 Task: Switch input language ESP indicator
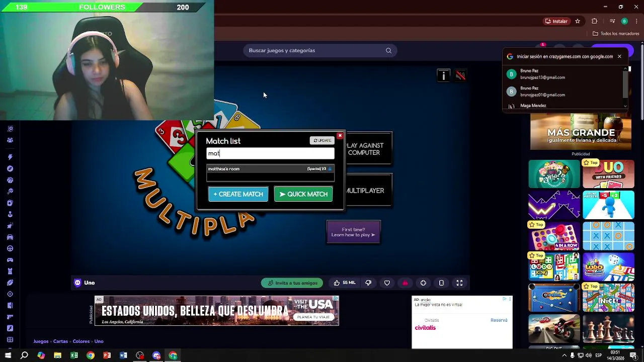599,355
